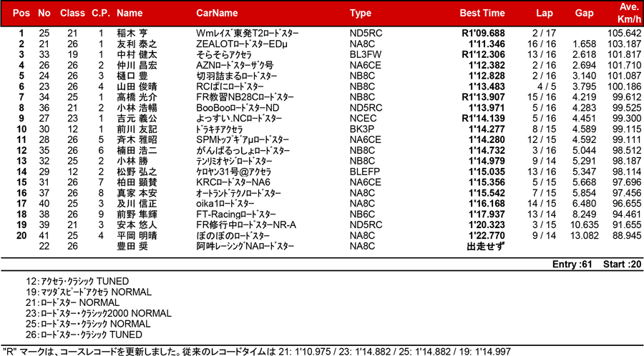Click the 出走せず status text
This screenshot has height=356, width=644.
486,247
